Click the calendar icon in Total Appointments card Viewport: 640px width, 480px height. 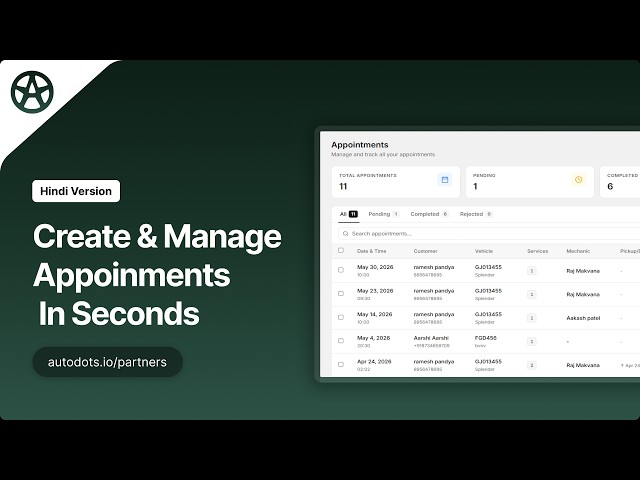(445, 180)
